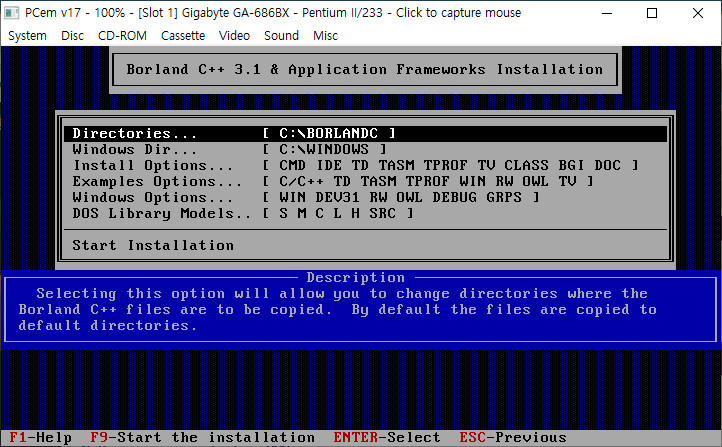Click the C/C++ TD TASM examples values
Image resolution: width=722 pixels, height=447 pixels.
coord(428,181)
